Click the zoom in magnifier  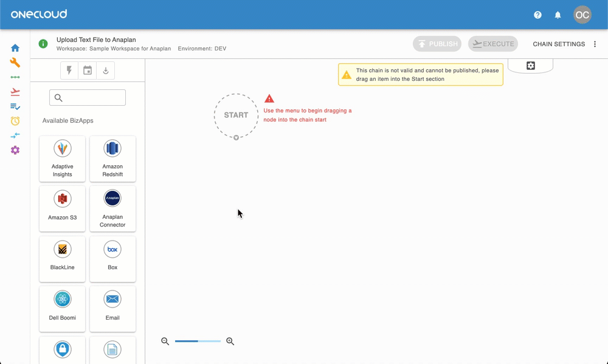pos(230,341)
